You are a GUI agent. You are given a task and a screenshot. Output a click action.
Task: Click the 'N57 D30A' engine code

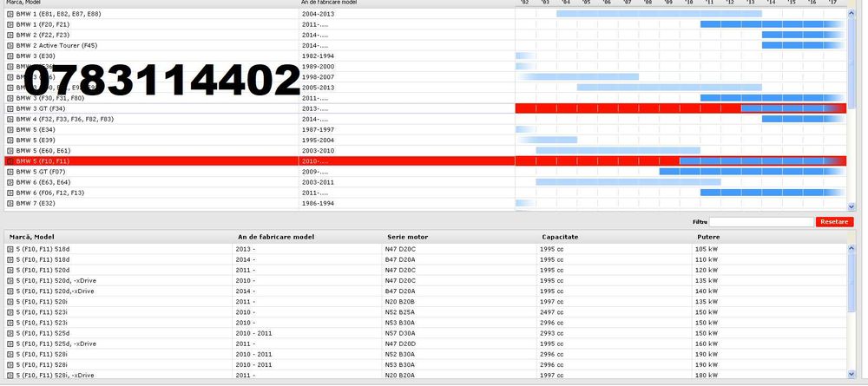point(399,333)
